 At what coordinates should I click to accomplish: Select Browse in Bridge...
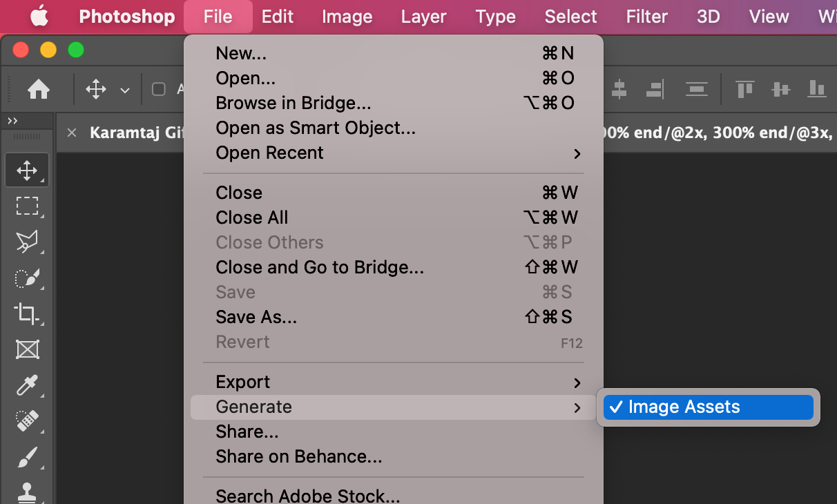[394, 103]
